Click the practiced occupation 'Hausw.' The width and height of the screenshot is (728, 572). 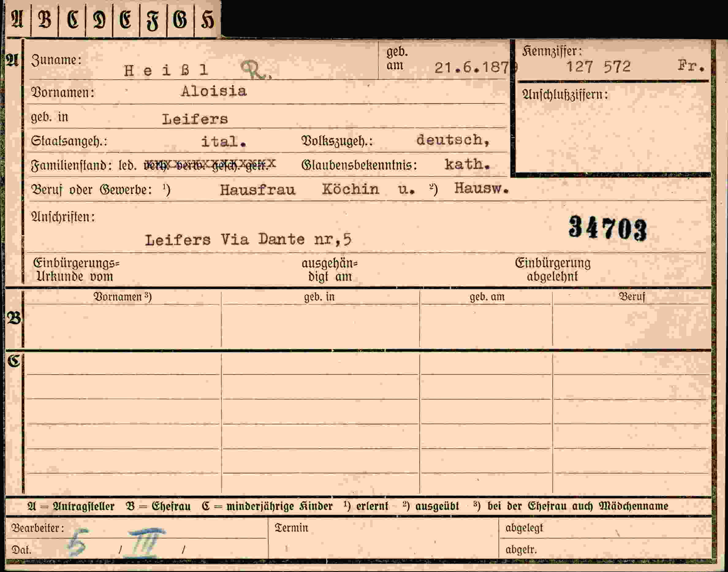(x=481, y=189)
